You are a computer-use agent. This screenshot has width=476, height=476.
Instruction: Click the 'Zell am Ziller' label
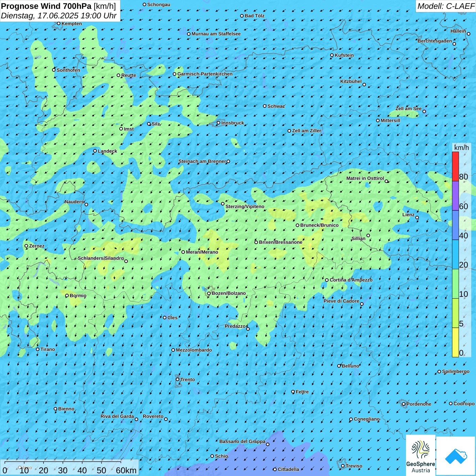coord(307,131)
